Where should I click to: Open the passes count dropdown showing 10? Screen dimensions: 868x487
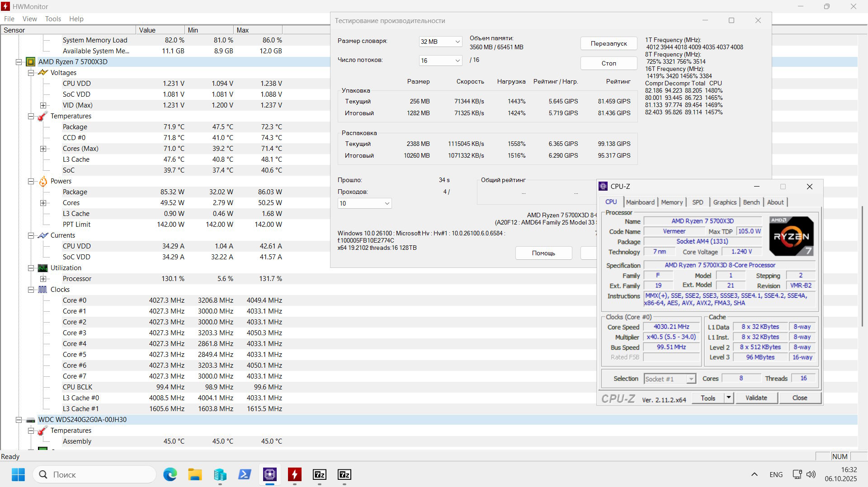point(364,203)
